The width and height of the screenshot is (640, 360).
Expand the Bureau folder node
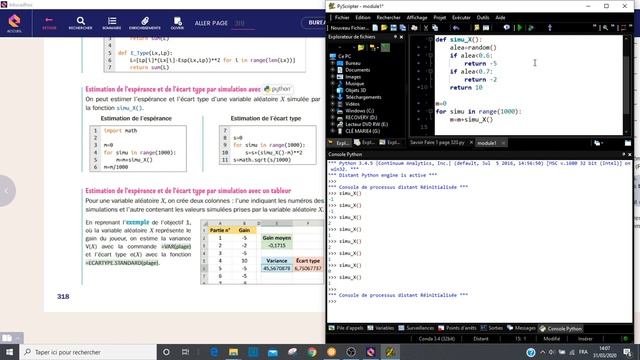(333, 63)
